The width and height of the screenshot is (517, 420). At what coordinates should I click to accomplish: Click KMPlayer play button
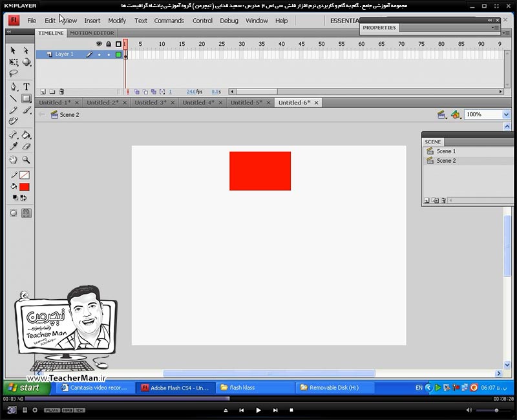258,410
